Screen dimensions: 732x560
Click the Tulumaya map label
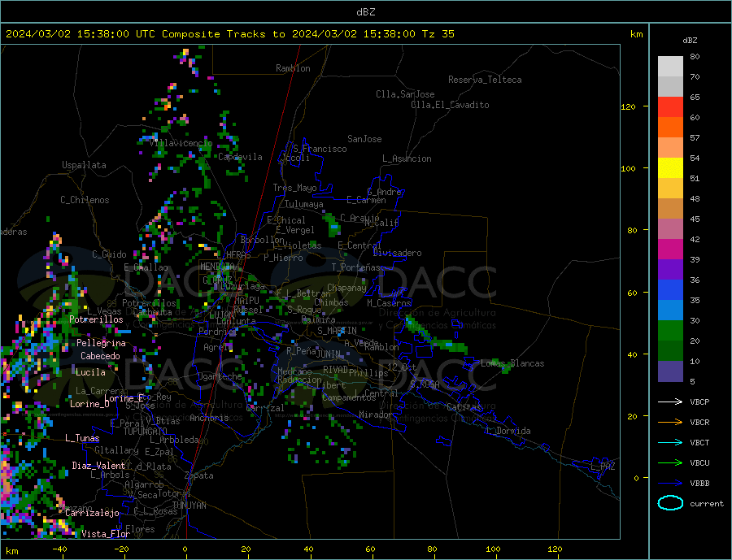pos(303,204)
